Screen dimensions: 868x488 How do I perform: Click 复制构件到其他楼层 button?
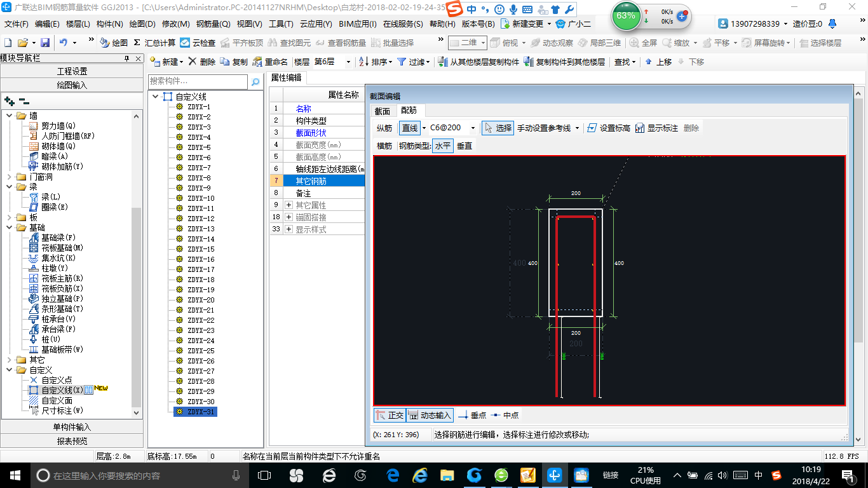[x=564, y=62]
